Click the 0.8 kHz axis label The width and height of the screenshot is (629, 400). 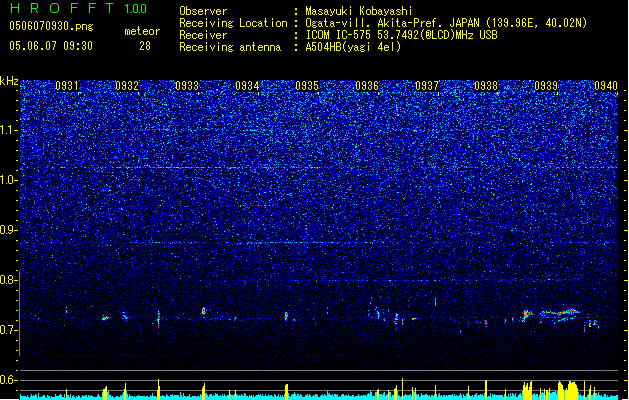[x=9, y=280]
